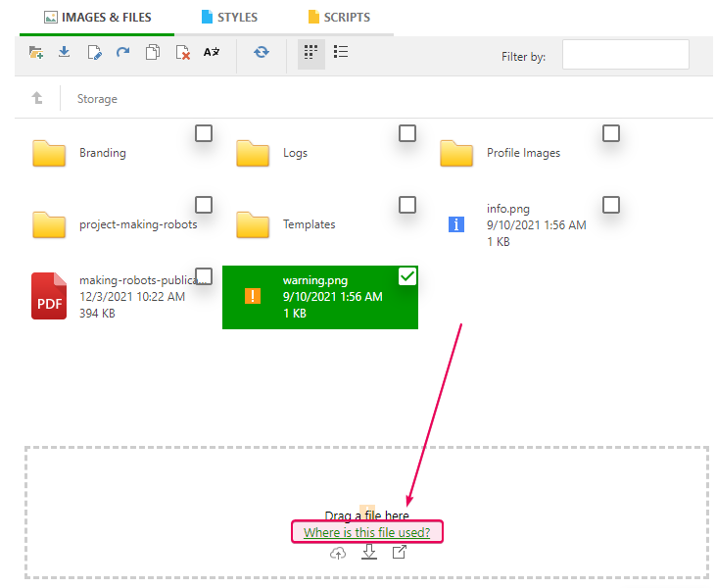Check the Templates folder checkbox
The image size is (716, 588).
pos(407,205)
